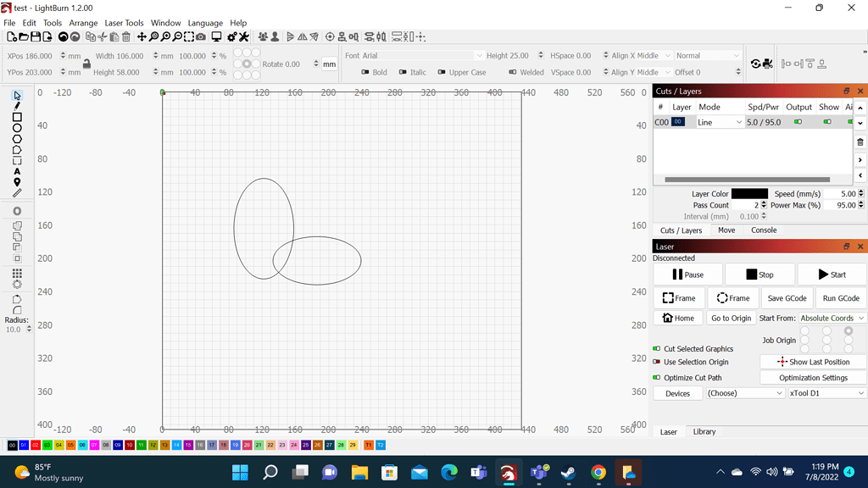Image resolution: width=868 pixels, height=488 pixels.
Task: Open the Laser Tools menu
Action: 124,23
